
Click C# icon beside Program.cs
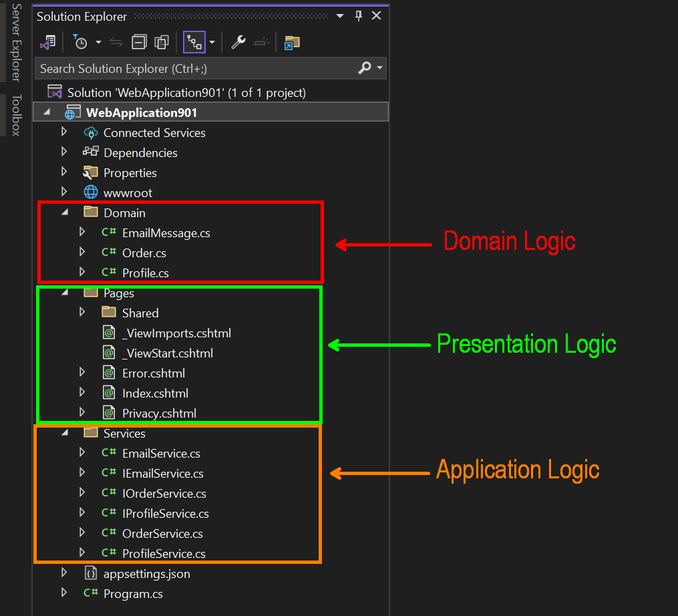coord(90,593)
